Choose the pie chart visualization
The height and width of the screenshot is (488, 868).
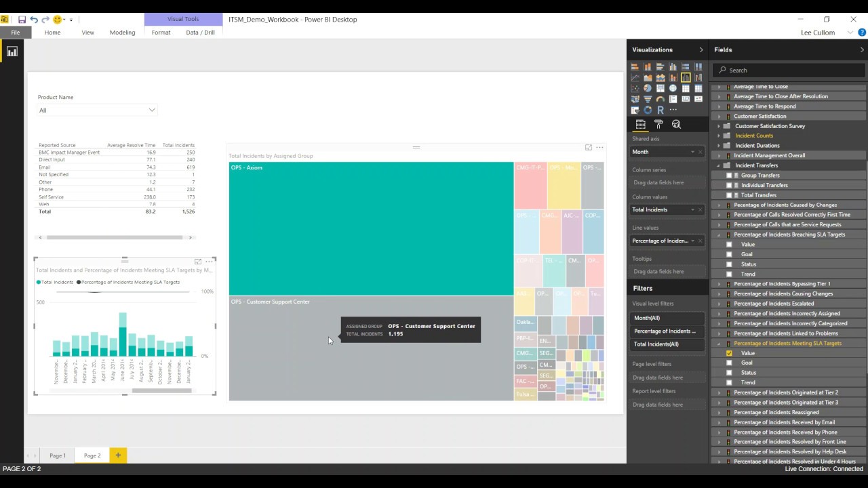coord(648,88)
